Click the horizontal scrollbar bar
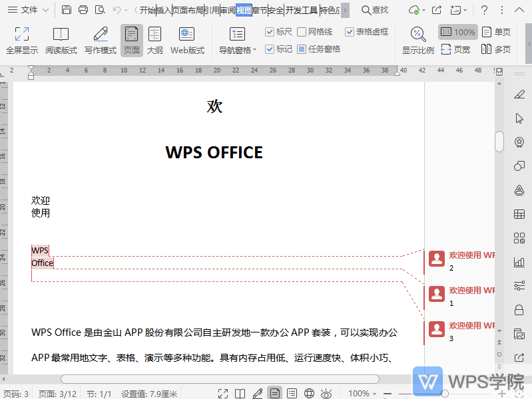Viewport: 532px width, 399px height. pyautogui.click(x=220, y=379)
